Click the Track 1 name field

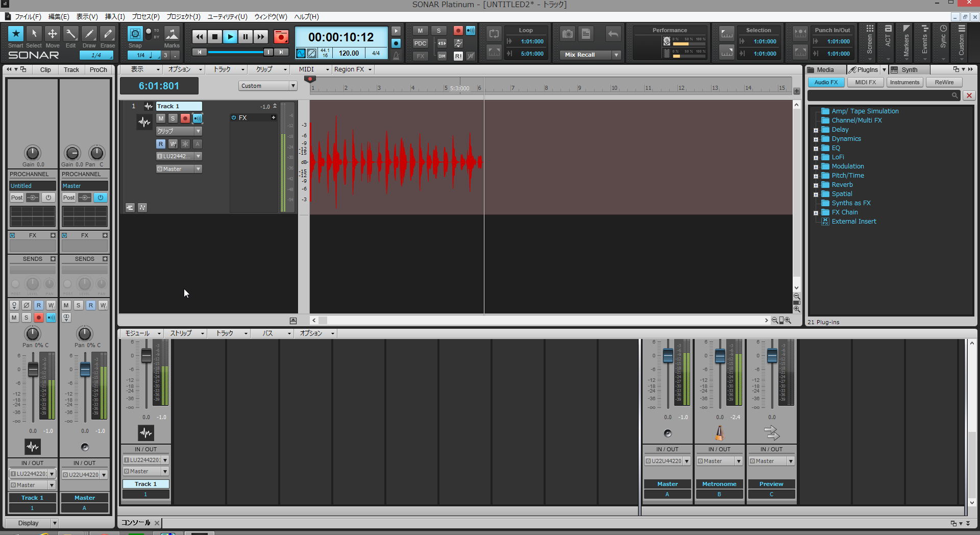(x=179, y=106)
